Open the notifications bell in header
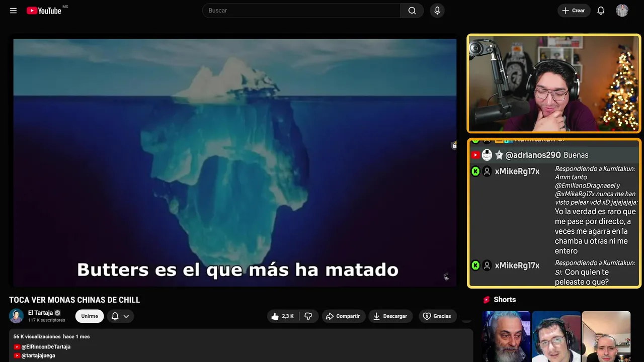Image resolution: width=644 pixels, height=362 pixels. pos(601,11)
